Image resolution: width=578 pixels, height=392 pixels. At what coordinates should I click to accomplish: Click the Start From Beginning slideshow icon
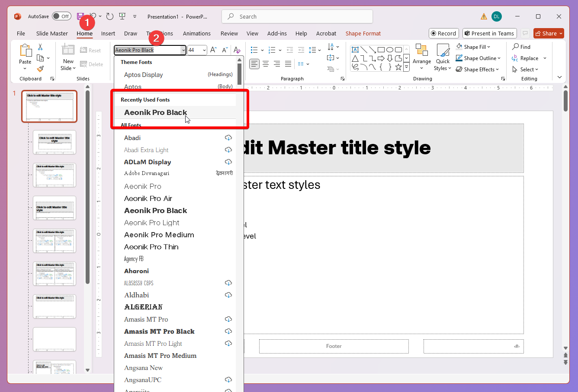click(122, 16)
